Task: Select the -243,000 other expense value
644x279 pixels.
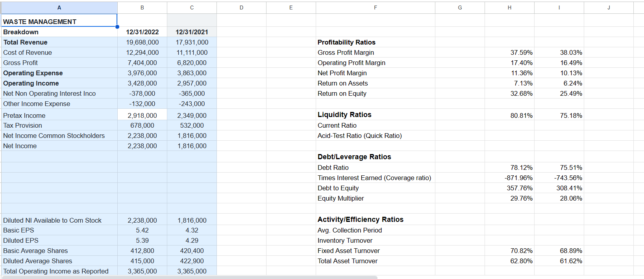Action: (192, 104)
